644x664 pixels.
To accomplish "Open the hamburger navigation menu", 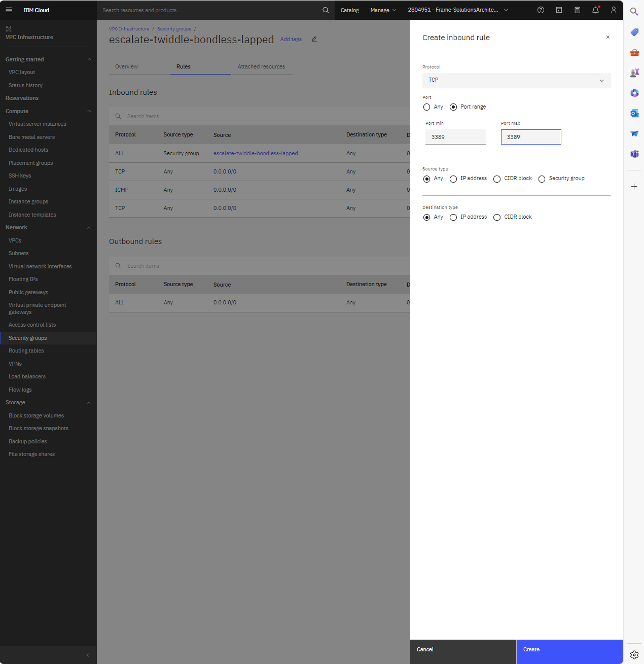I will point(9,10).
